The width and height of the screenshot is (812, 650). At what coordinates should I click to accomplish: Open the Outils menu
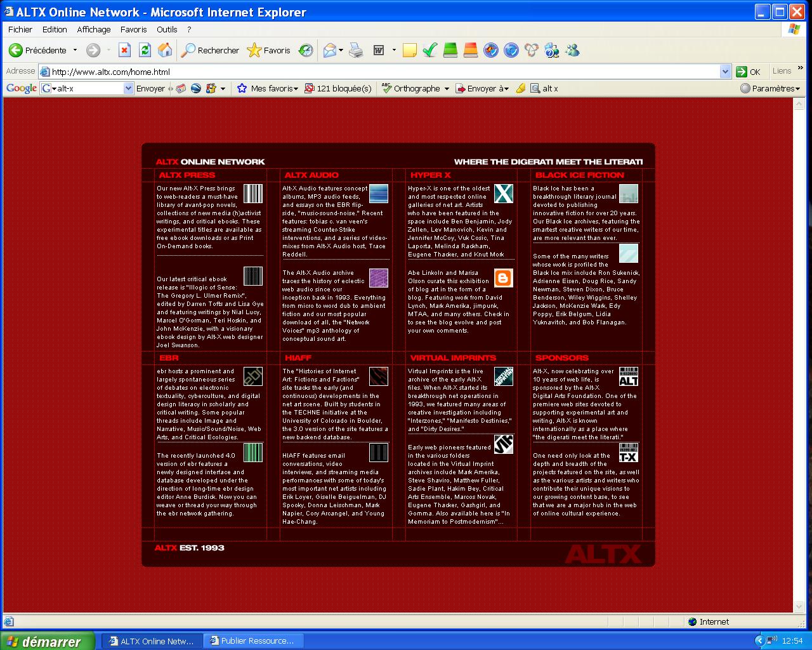click(167, 29)
